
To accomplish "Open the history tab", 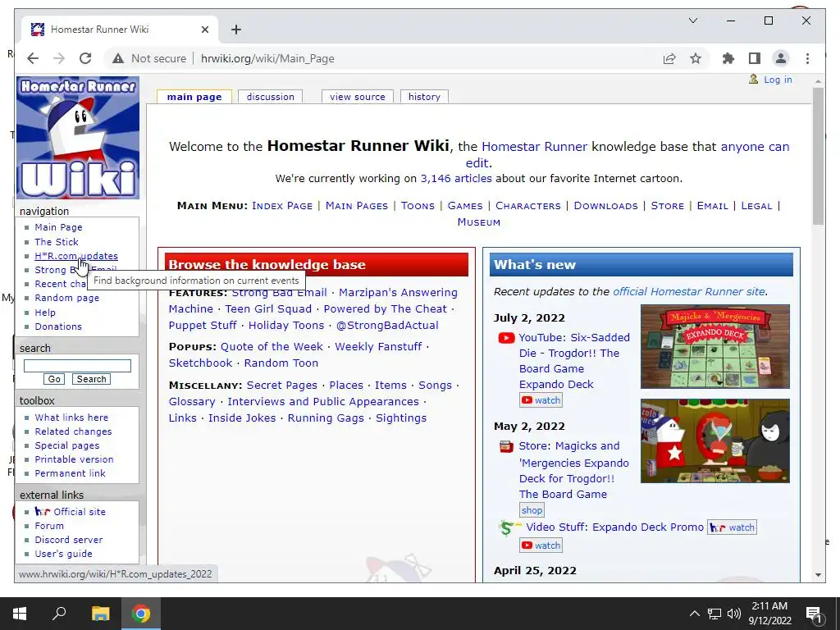I will point(424,97).
